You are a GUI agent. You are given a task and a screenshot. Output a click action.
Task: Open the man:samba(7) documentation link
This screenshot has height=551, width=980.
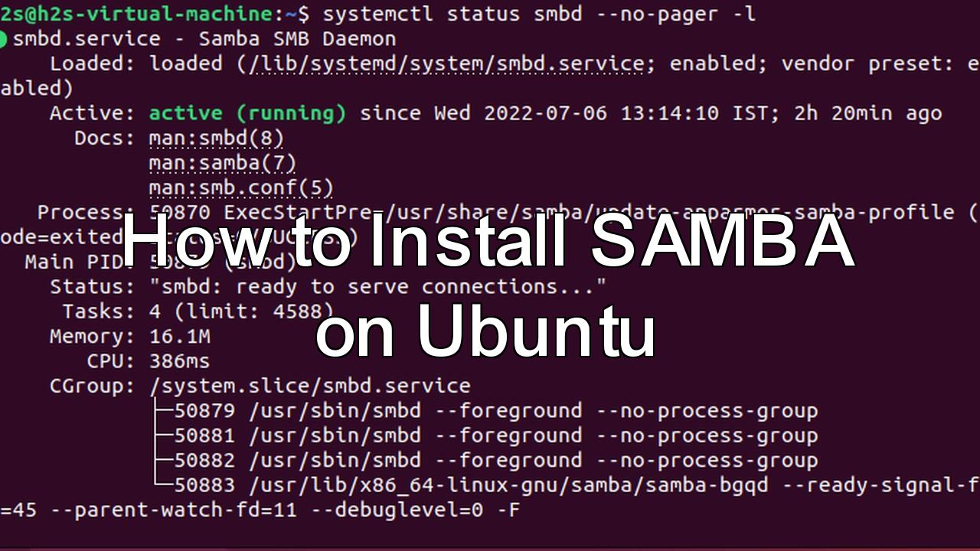tap(222, 163)
